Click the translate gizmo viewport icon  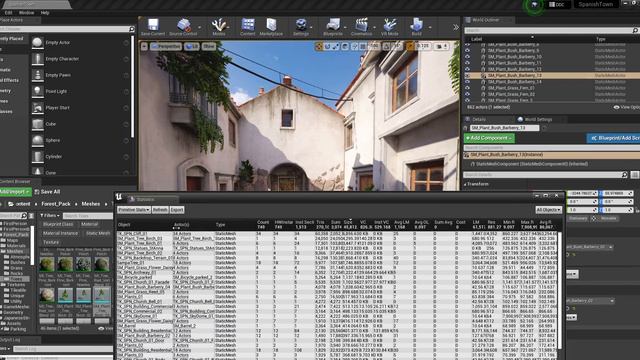[319, 47]
